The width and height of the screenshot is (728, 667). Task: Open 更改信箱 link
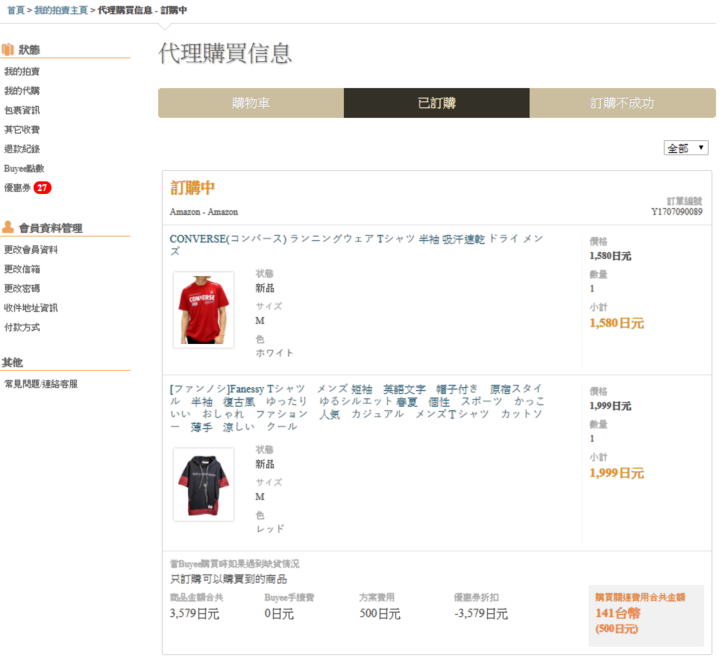[x=22, y=269]
